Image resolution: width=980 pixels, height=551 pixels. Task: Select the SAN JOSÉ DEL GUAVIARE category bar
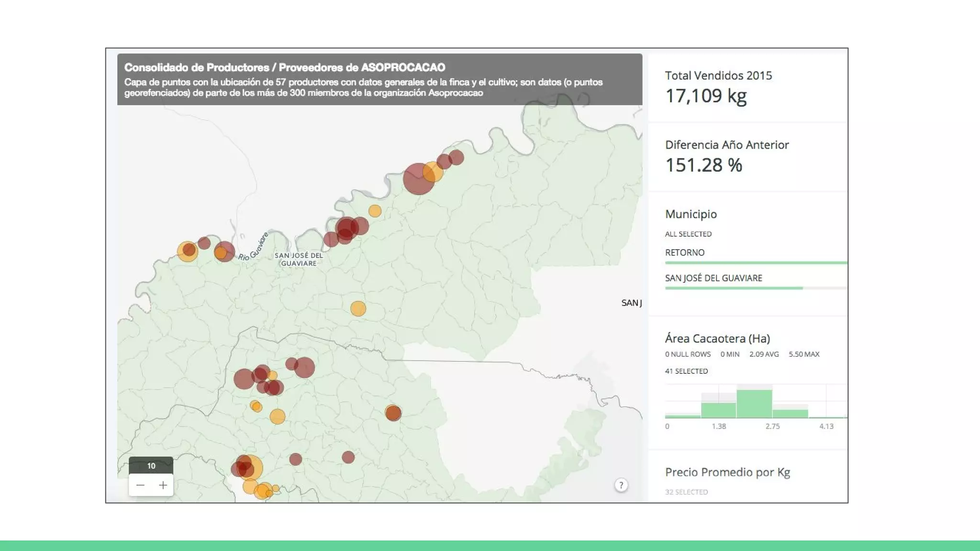[x=734, y=288]
